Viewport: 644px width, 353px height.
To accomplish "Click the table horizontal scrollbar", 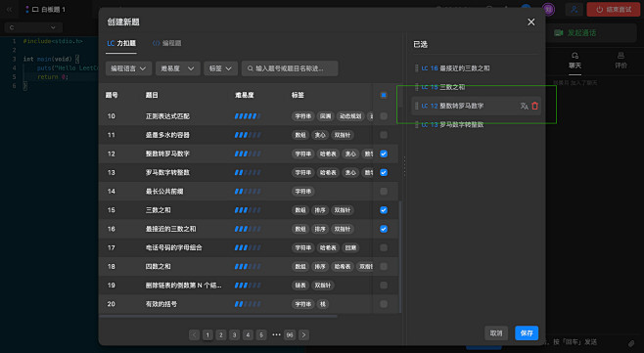I will [x=218, y=317].
